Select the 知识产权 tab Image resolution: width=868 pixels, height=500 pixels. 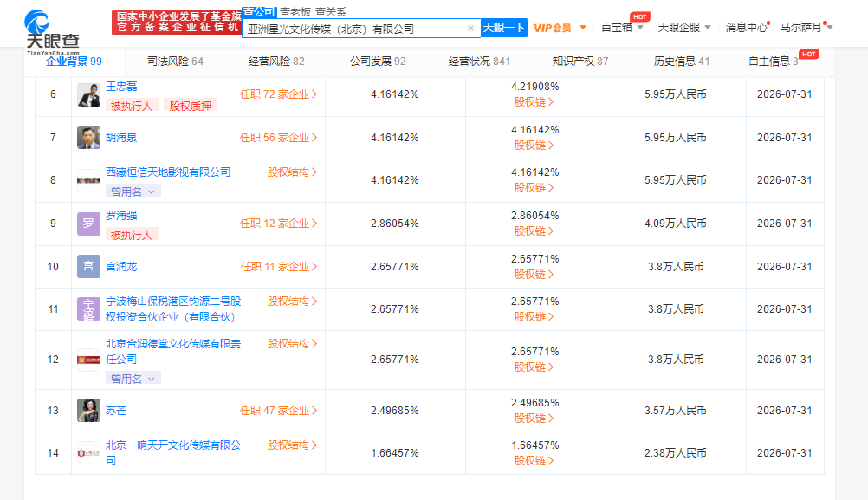click(580, 62)
